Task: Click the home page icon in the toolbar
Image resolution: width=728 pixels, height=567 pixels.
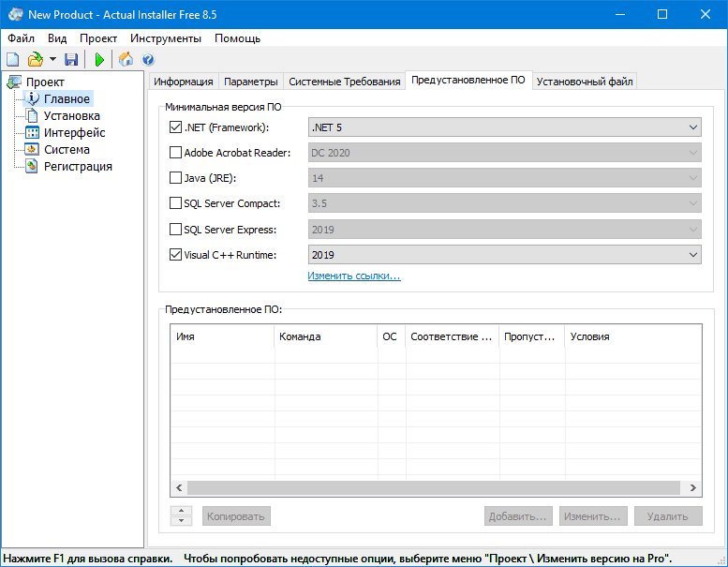Action: [126, 60]
